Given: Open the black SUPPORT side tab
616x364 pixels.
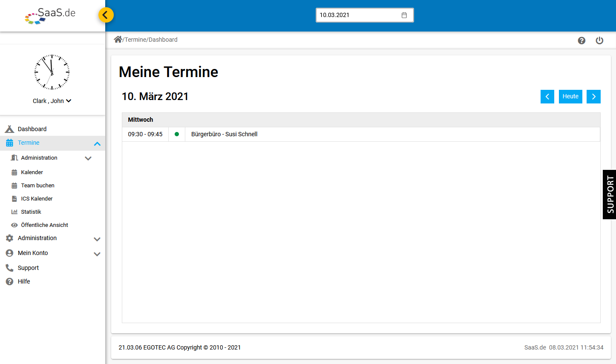Looking at the screenshot, I should (x=610, y=195).
